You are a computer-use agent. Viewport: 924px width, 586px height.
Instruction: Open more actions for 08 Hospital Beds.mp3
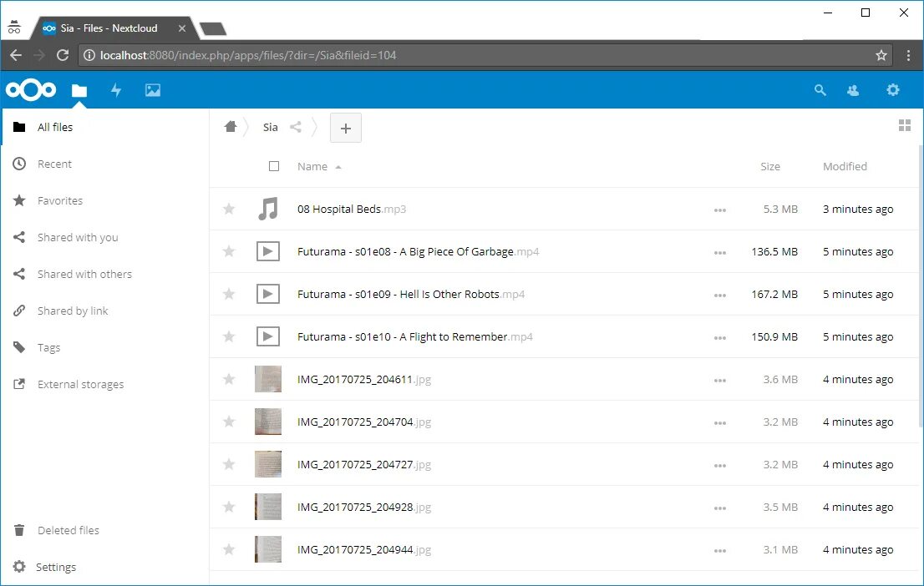[x=719, y=210]
